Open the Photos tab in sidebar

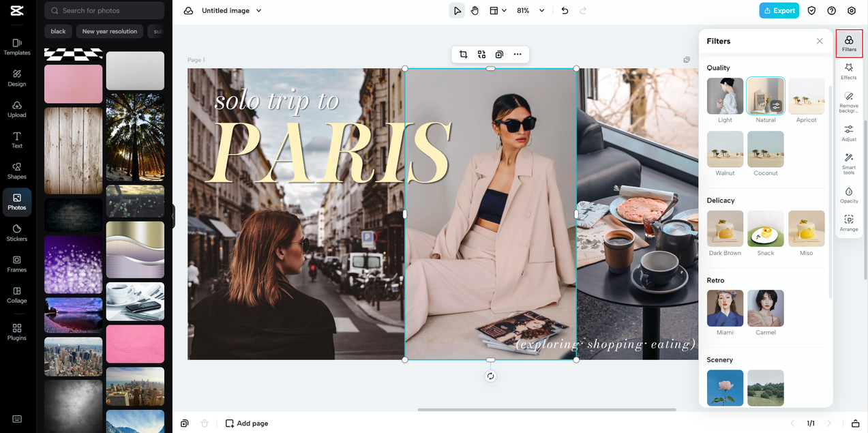pos(17,202)
